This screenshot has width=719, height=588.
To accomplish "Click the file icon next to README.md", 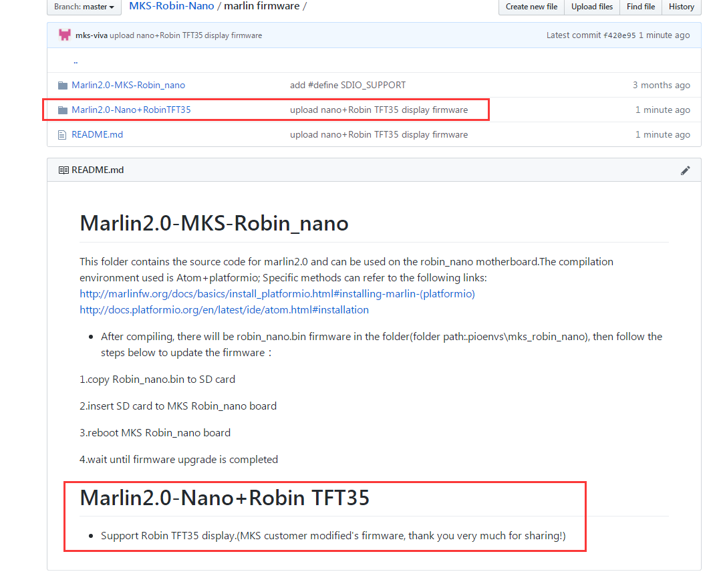I will (62, 134).
